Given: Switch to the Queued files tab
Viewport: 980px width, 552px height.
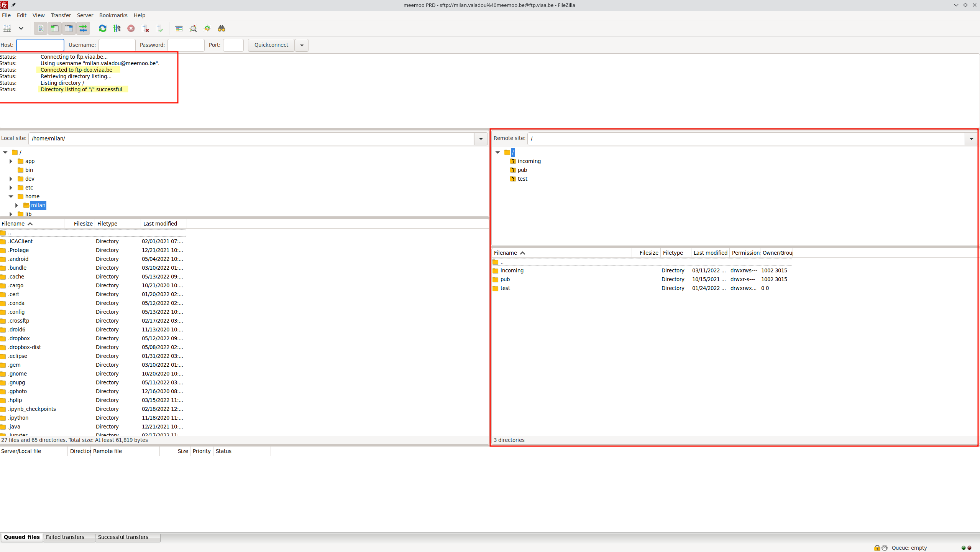Looking at the screenshot, I should pos(22,537).
